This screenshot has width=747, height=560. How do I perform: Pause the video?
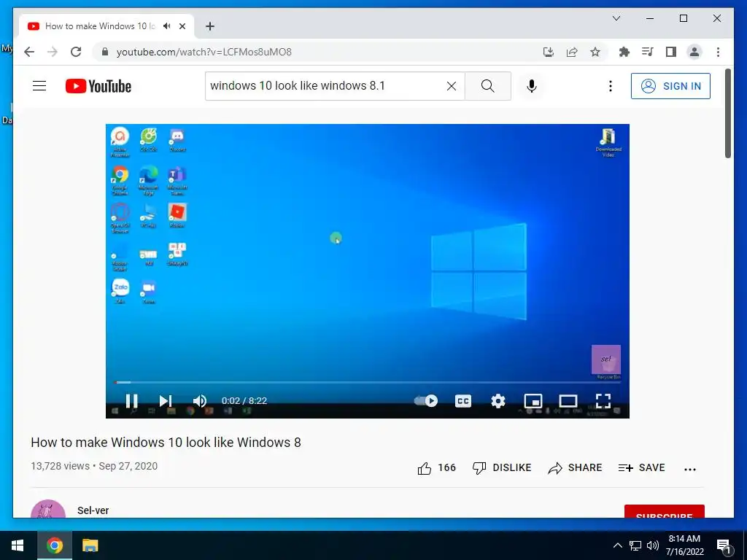[131, 401]
